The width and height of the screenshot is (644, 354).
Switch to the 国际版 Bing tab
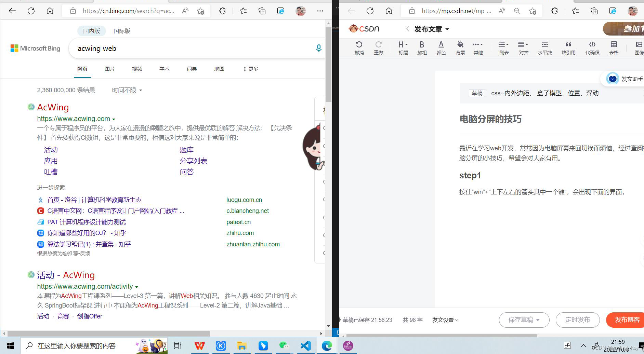coord(122,31)
